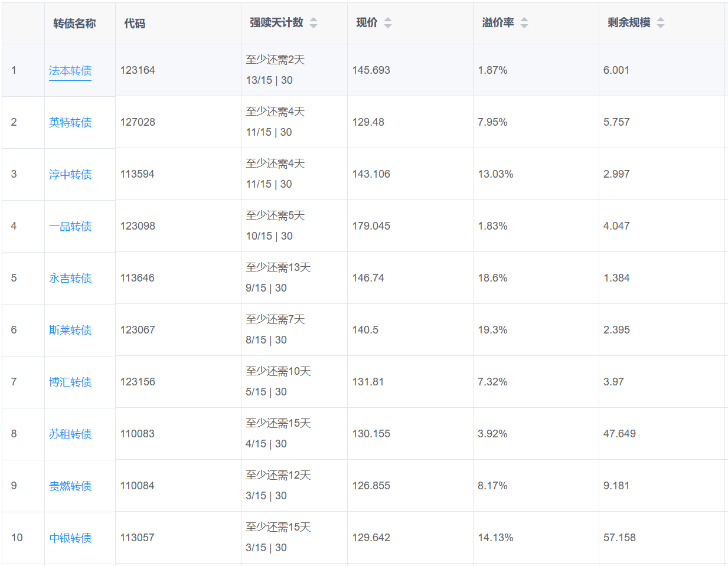The width and height of the screenshot is (728, 566).
Task: Open the 英特转债 bond link
Action: click(x=70, y=123)
